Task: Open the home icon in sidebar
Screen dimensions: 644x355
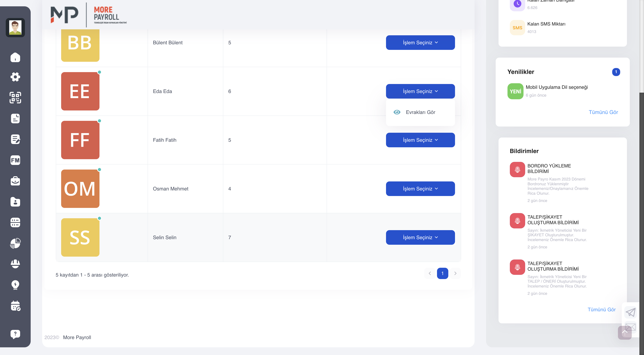Action: tap(15, 57)
